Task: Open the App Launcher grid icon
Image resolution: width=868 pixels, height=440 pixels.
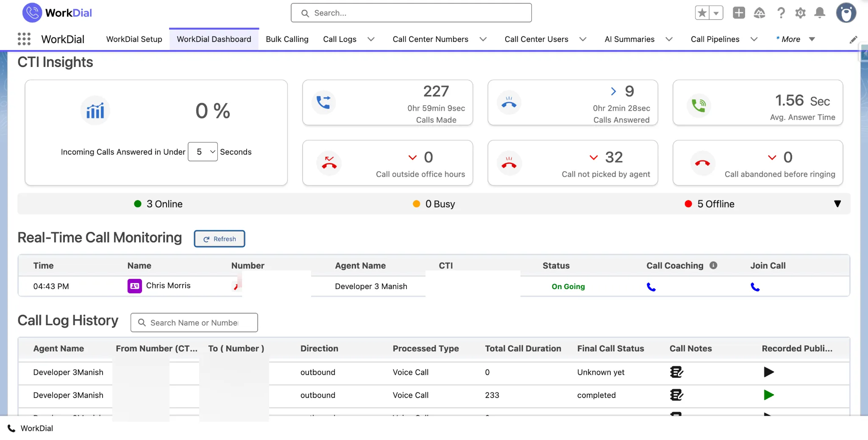Action: click(x=24, y=39)
